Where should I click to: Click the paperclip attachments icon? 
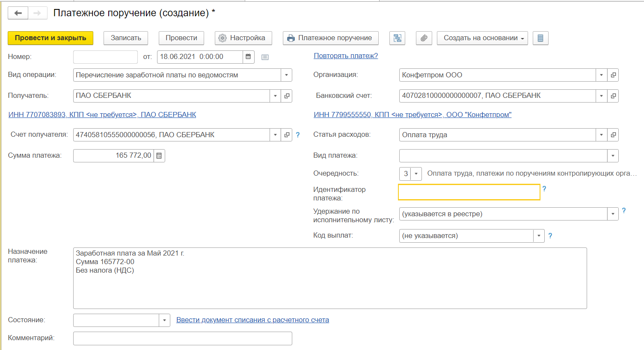424,38
